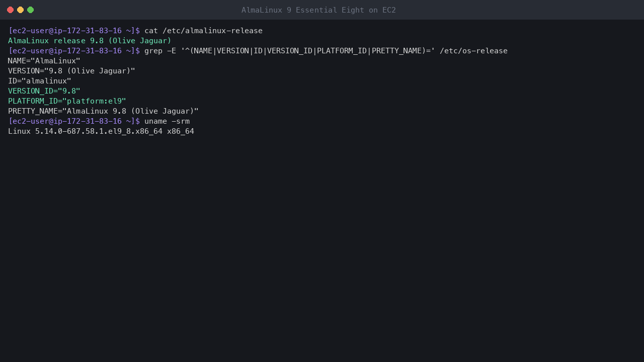Select the line NAME="AlmaLinux"
Image resolution: width=644 pixels, height=362 pixels.
(44, 61)
